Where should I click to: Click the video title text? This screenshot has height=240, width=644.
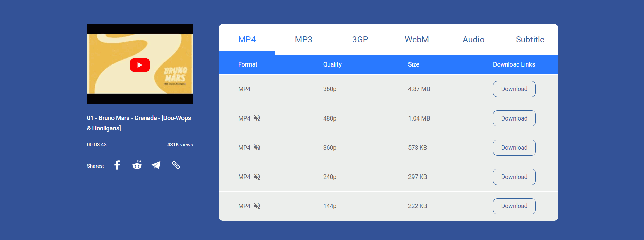tap(139, 123)
